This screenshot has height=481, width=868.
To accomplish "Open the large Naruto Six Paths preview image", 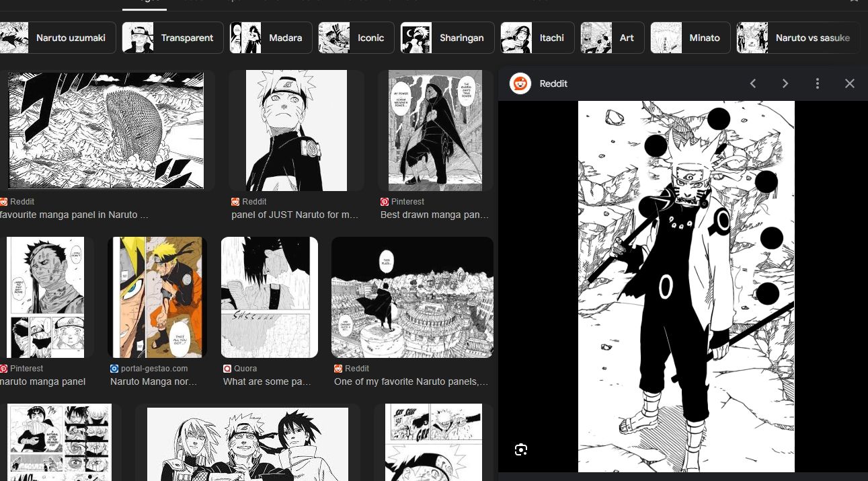I will pos(686,287).
